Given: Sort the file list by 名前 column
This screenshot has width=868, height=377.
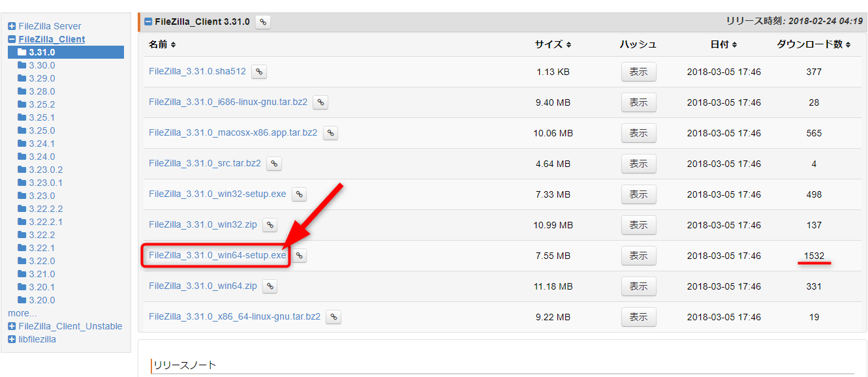Looking at the screenshot, I should (x=162, y=44).
